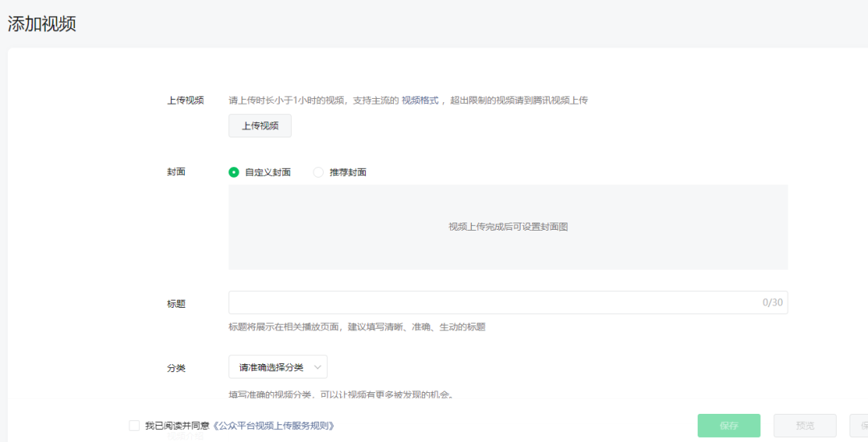Expand category list via the chevron arrow
The width and height of the screenshot is (868, 442).
[x=317, y=367]
